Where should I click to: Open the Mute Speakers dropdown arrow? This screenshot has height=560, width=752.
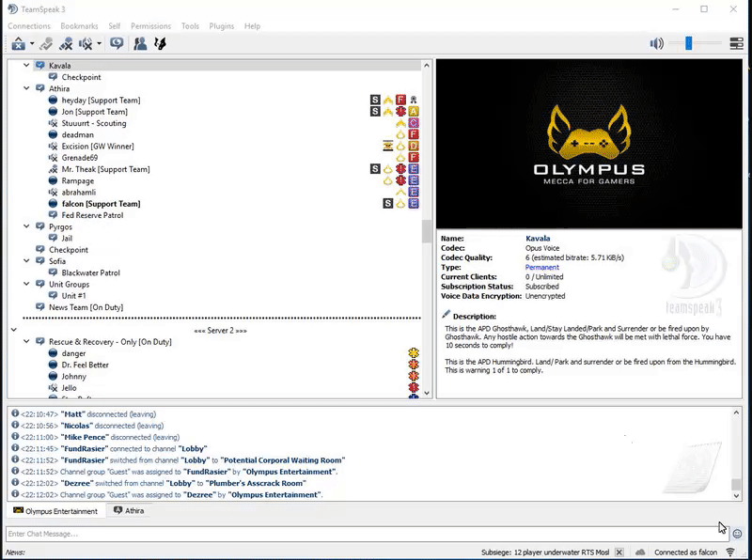coord(99,43)
